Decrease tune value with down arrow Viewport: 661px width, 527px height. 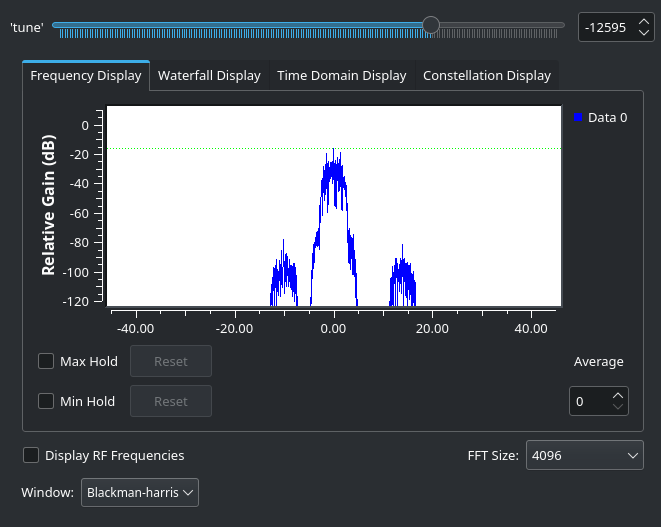coord(643,33)
